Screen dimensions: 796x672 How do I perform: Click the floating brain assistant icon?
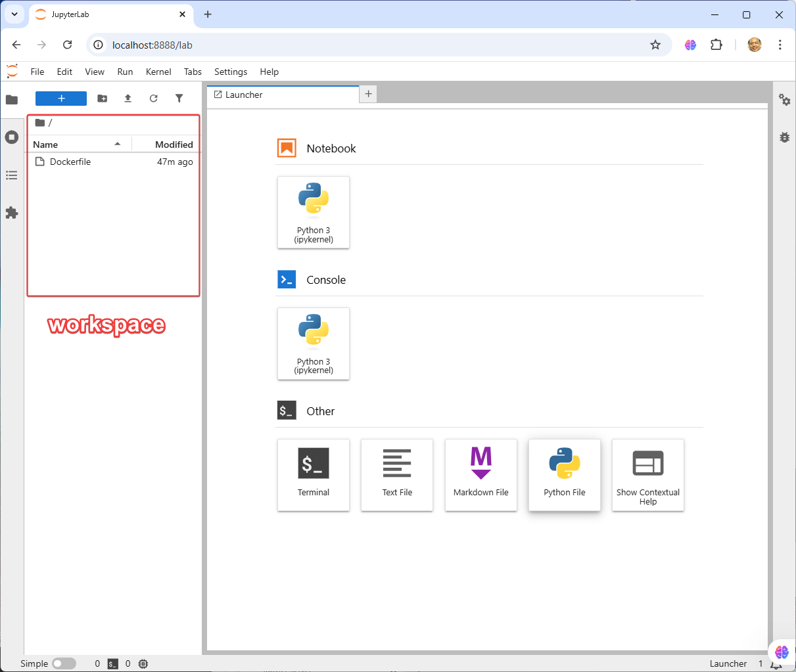point(782,652)
